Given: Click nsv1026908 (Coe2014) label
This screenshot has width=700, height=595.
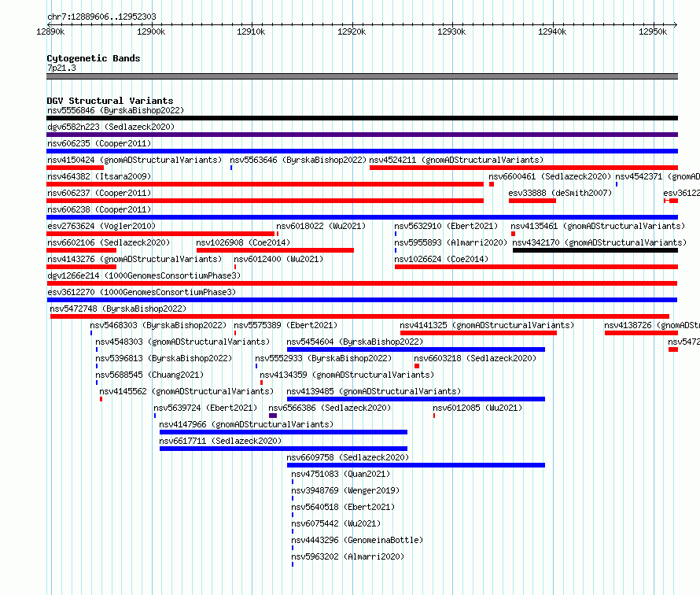Looking at the screenshot, I should tap(243, 242).
